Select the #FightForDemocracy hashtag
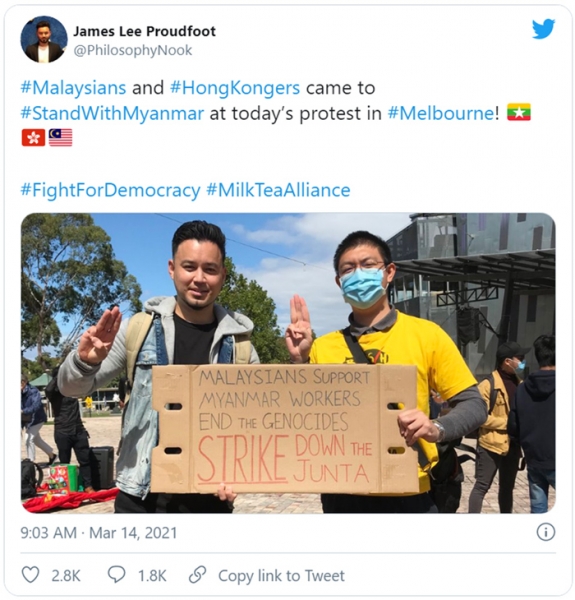575x600 pixels. 110,190
